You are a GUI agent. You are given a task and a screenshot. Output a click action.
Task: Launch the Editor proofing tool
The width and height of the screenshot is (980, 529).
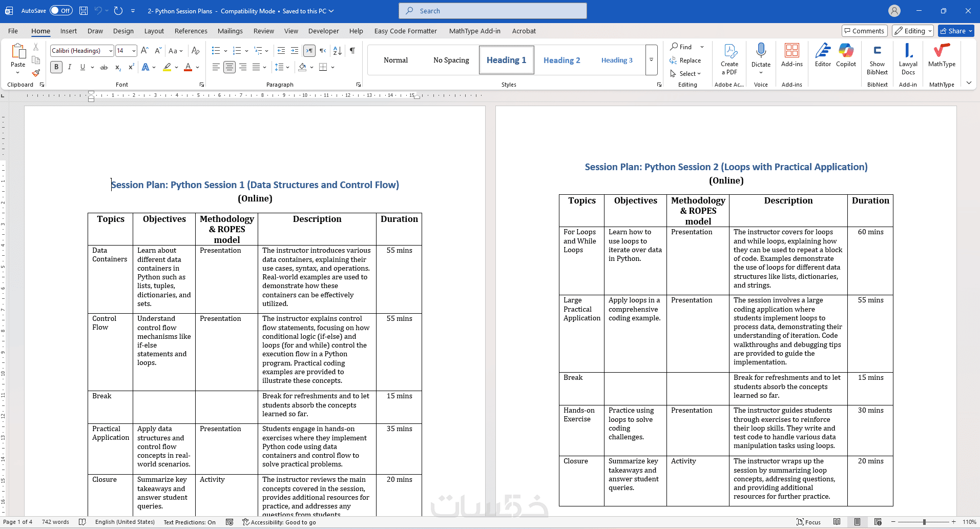tap(823, 55)
